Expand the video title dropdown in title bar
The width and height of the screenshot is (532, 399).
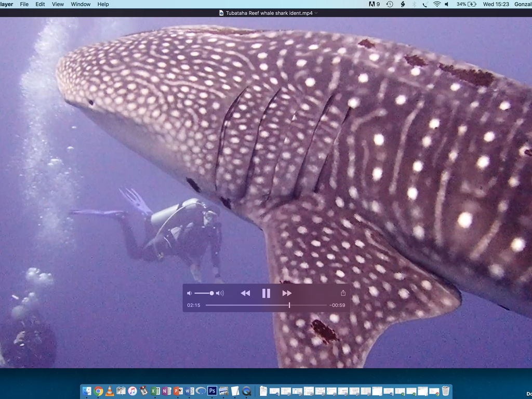(316, 13)
